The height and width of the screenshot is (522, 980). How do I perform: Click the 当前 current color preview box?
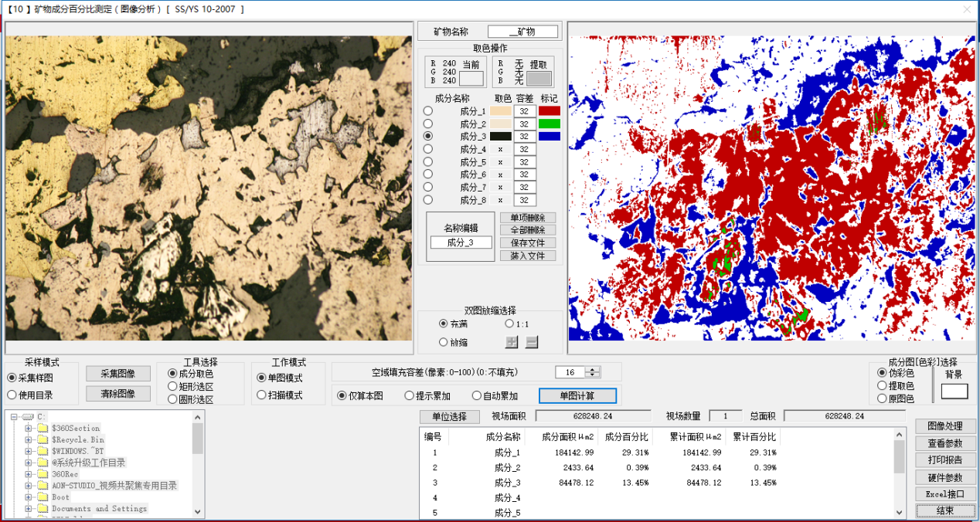click(x=471, y=79)
